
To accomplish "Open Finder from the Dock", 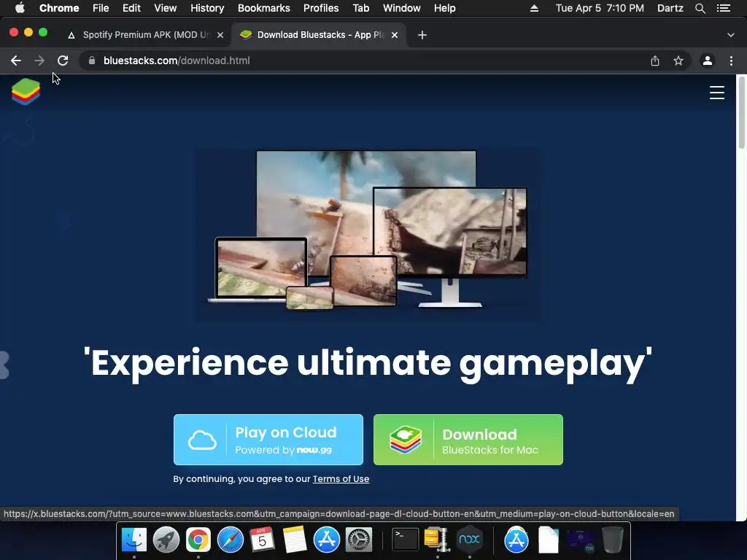I will [x=134, y=540].
